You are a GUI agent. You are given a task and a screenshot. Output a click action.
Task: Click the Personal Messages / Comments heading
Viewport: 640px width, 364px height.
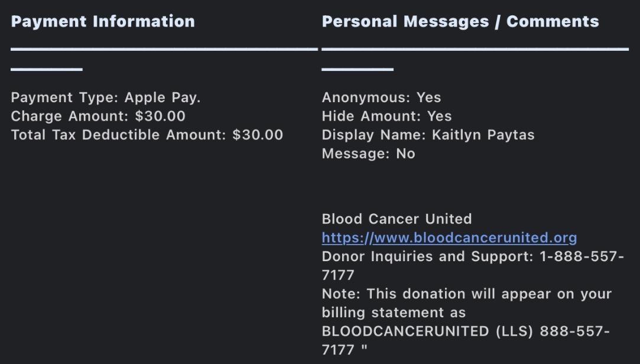click(460, 22)
